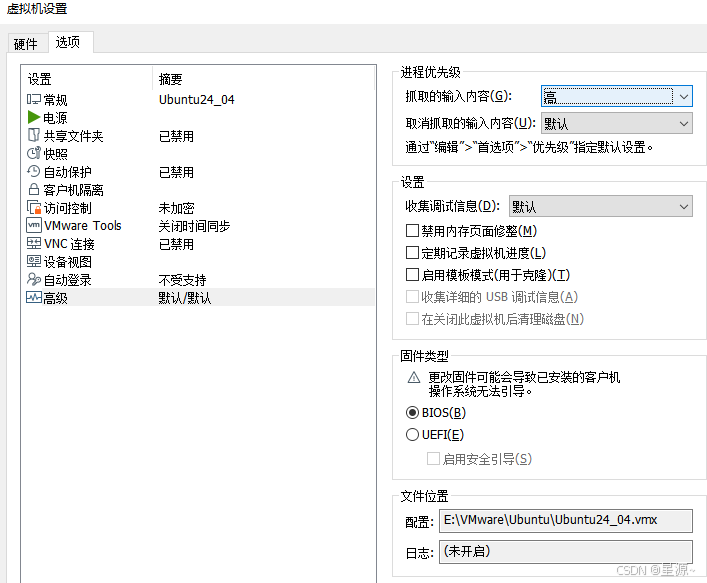Click the 设备视图 appliance view icon
The image size is (707, 583).
point(34,262)
